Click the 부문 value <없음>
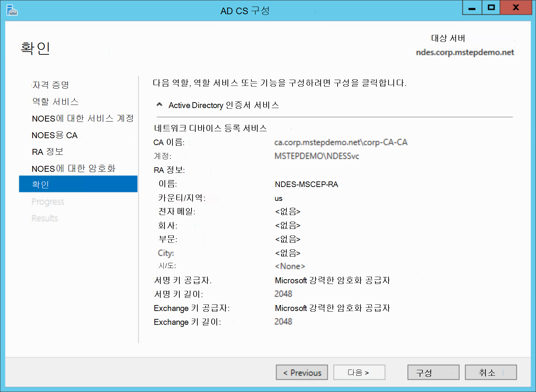 point(288,239)
